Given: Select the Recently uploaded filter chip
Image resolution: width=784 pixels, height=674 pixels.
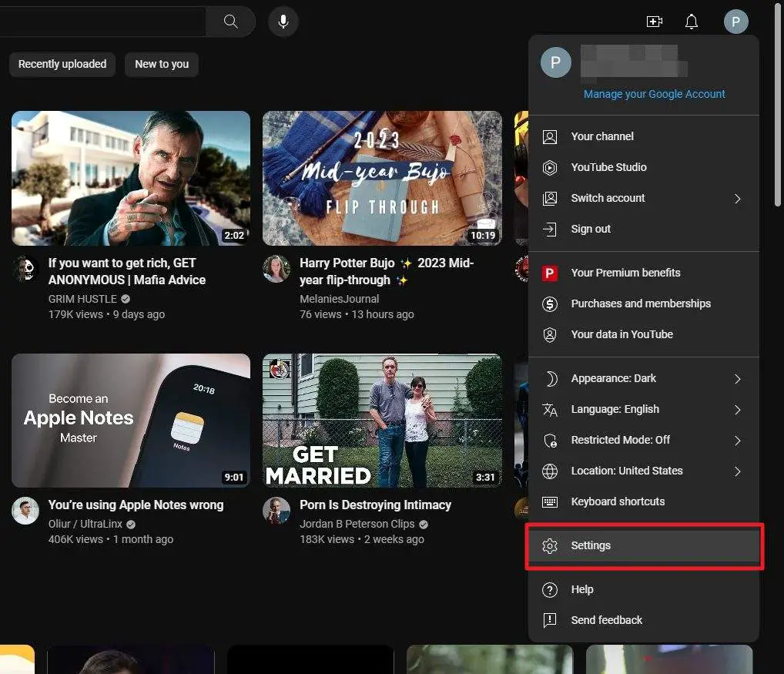Looking at the screenshot, I should pyautogui.click(x=62, y=65).
